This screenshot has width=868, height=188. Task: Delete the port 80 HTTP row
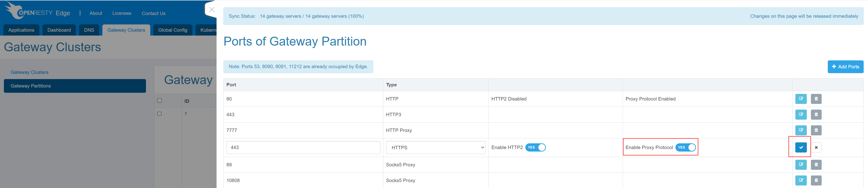click(816, 99)
